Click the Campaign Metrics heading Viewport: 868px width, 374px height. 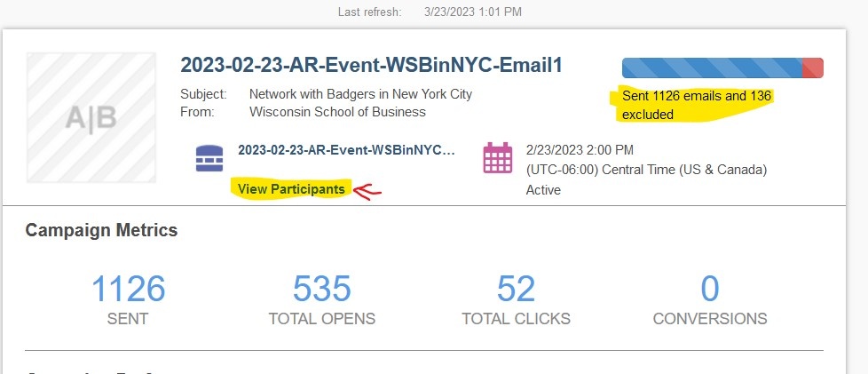point(101,231)
